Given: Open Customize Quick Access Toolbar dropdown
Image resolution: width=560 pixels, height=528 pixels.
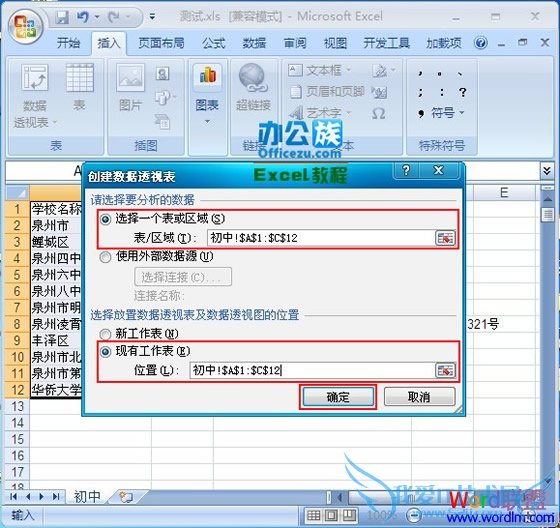Looking at the screenshot, I should (x=152, y=17).
